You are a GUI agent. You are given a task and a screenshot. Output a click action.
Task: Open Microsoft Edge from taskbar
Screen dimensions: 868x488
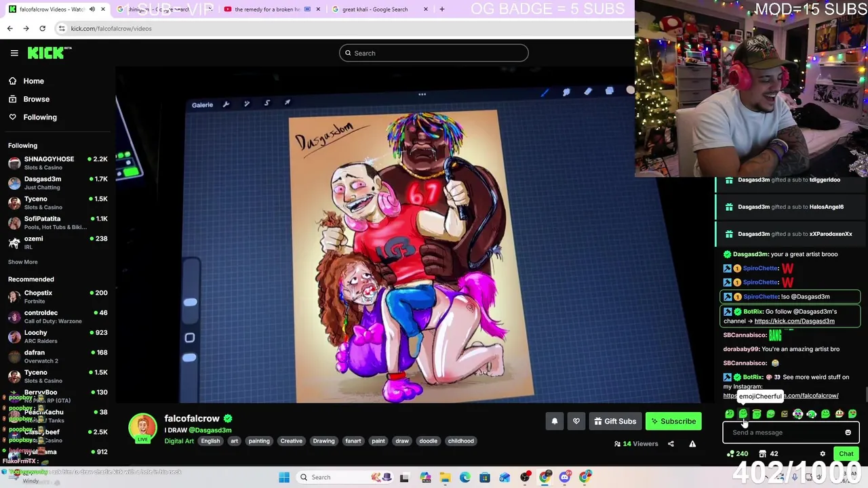[x=465, y=477]
